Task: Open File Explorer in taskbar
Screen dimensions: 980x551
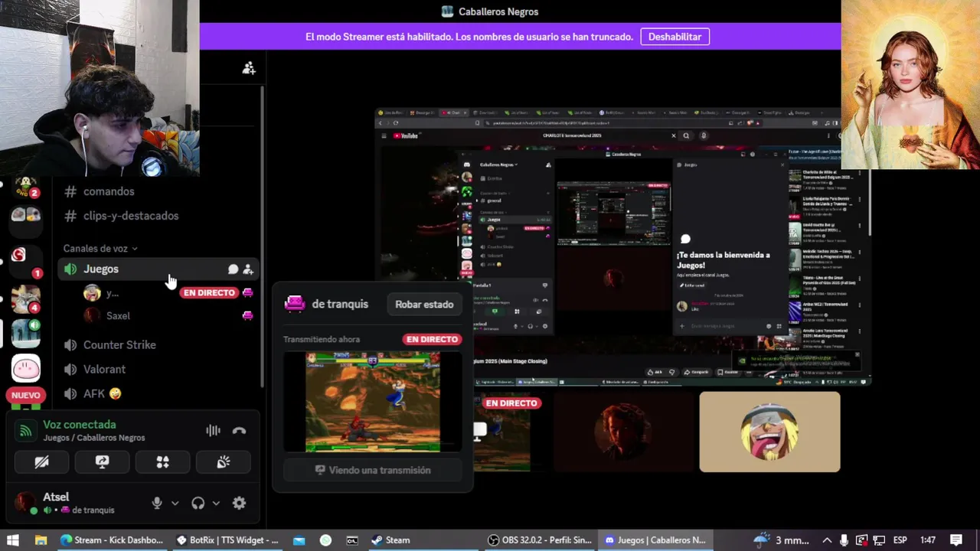Action: click(41, 540)
